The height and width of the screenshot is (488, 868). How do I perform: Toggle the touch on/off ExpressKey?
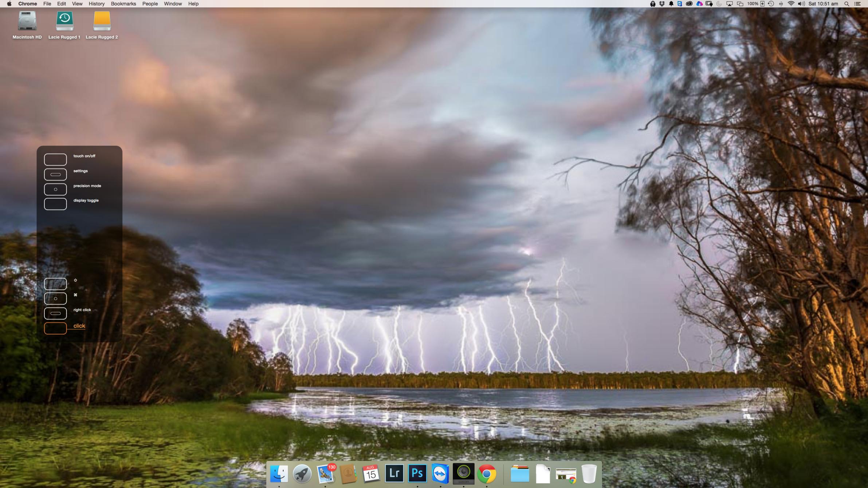(x=55, y=159)
